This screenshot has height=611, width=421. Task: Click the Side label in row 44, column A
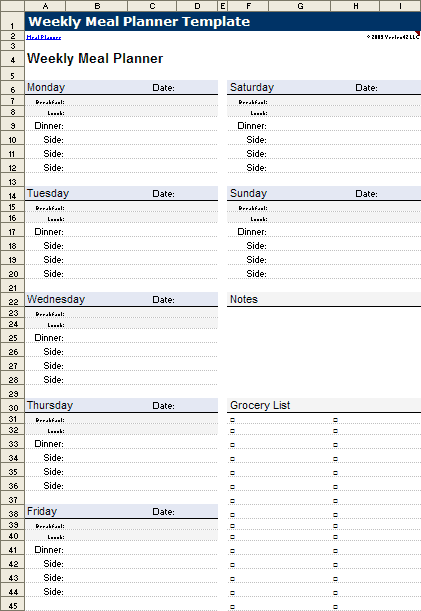click(x=53, y=592)
